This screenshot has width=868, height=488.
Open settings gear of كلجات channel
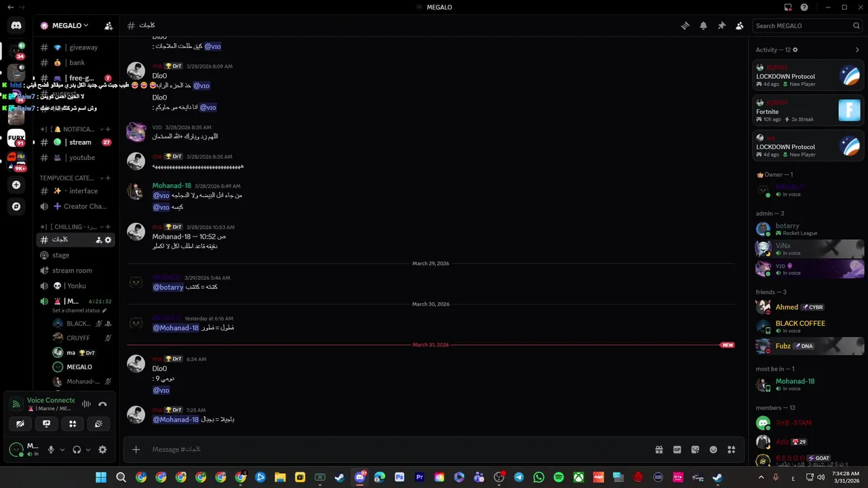point(108,240)
